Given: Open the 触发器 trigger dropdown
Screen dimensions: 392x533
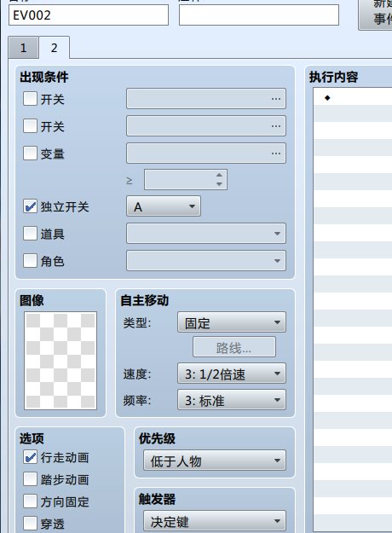Looking at the screenshot, I should point(215,521).
